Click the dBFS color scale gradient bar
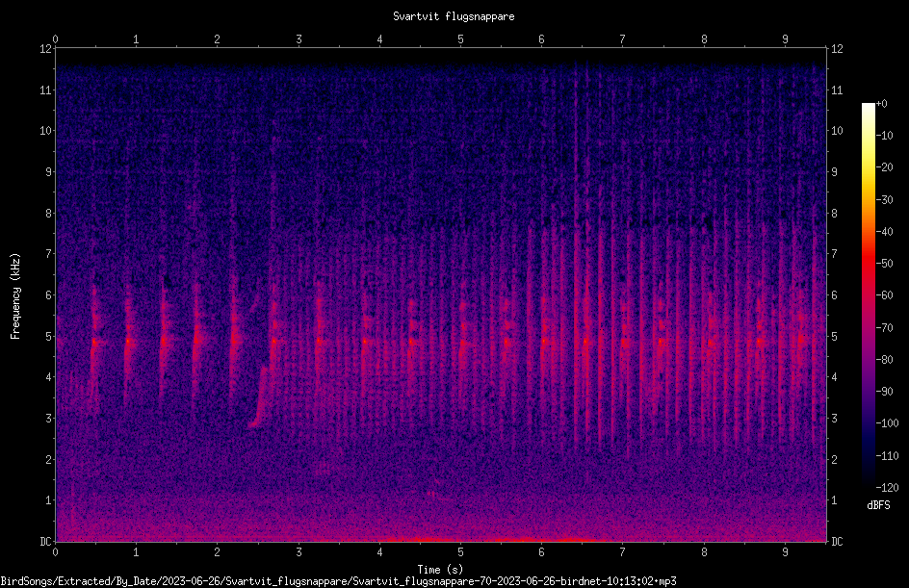This screenshot has width=909, height=588. pos(868,294)
